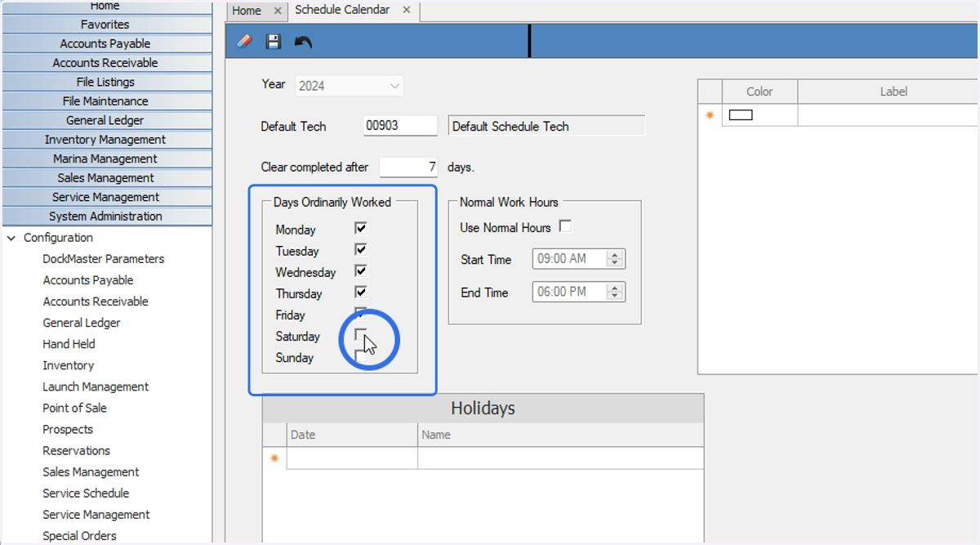Select Inventory tree item
This screenshot has width=980, height=545.
[69, 365]
